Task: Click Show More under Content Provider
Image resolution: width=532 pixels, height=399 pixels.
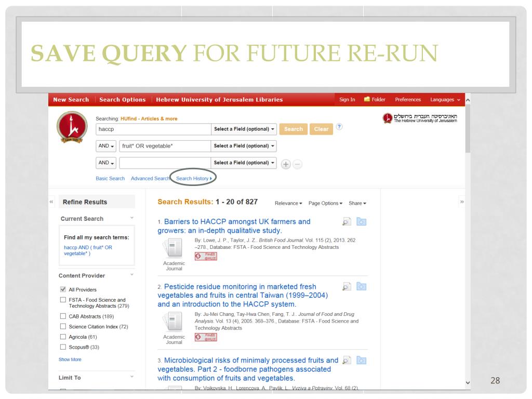Action: pos(70,360)
